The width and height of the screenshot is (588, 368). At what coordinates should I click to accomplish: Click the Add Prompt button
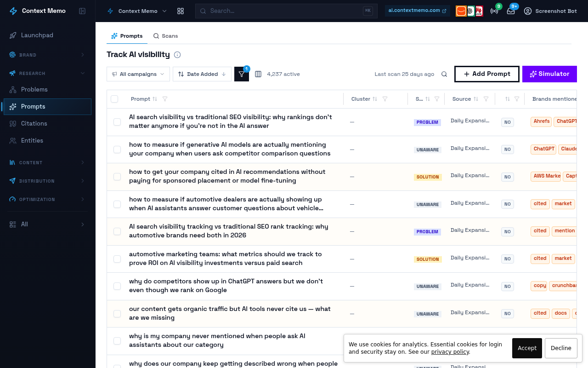(x=487, y=74)
